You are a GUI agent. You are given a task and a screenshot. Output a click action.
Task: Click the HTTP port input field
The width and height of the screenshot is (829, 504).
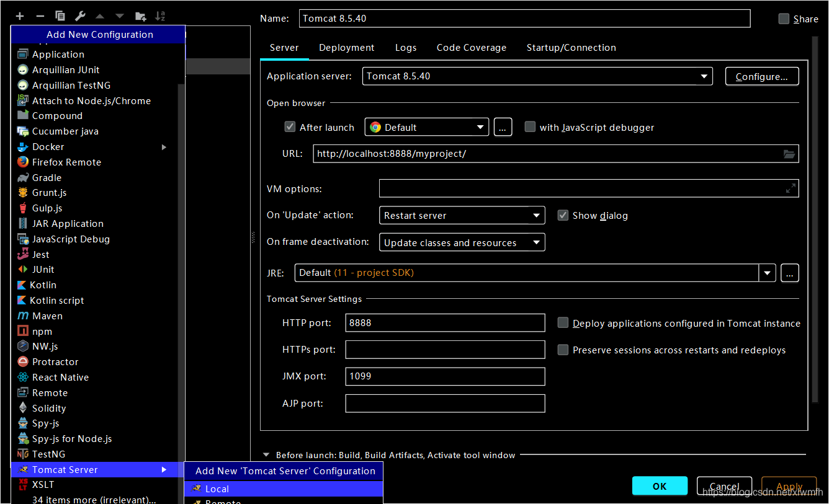[446, 323]
